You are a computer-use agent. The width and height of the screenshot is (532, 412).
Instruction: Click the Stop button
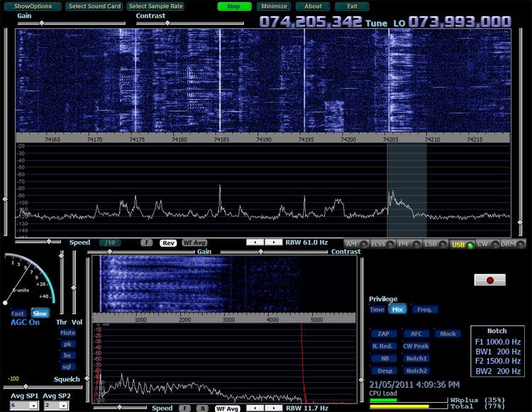click(x=234, y=6)
